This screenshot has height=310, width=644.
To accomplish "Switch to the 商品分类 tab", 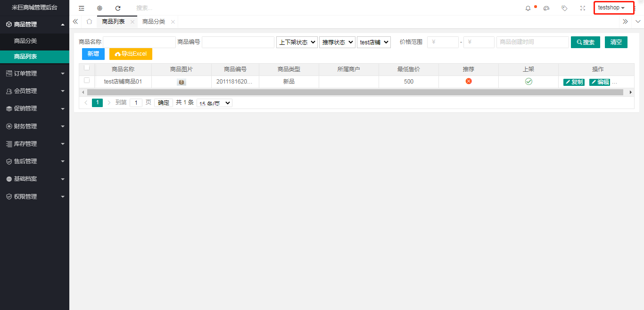I will pyautogui.click(x=154, y=22).
